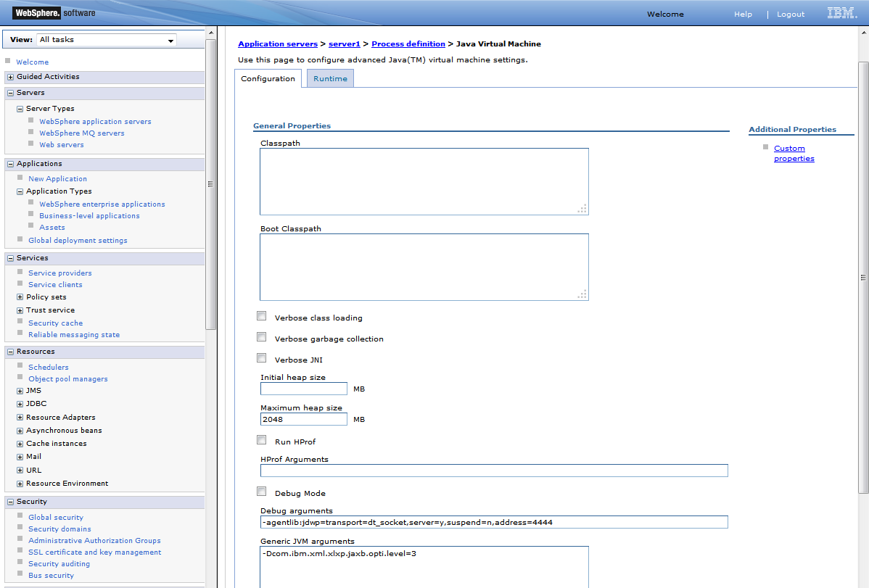Enable Debug Mode checkbox

click(x=262, y=492)
